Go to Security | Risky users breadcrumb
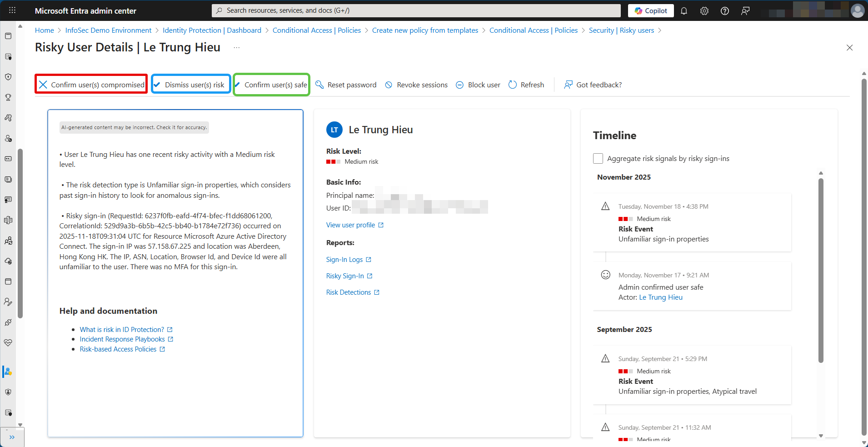 tap(621, 30)
